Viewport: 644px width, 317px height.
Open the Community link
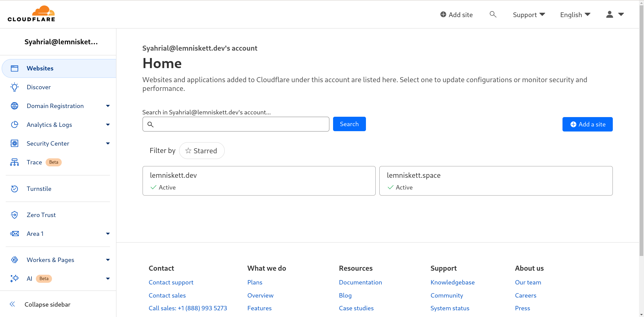(446, 296)
